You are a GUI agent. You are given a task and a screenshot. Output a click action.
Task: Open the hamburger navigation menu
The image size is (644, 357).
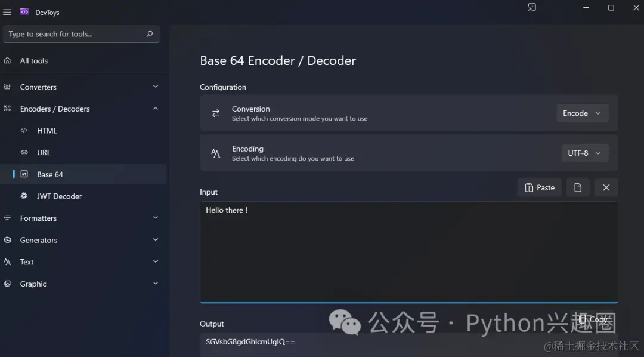(7, 12)
